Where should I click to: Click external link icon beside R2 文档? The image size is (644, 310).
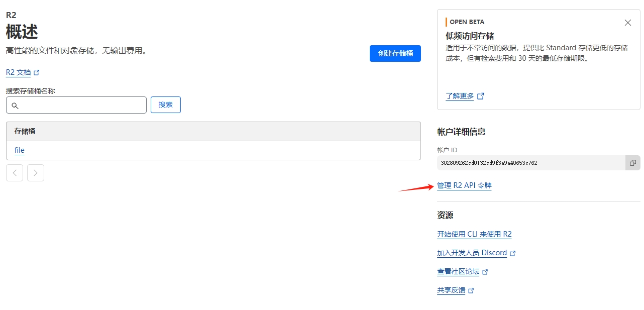(36, 73)
